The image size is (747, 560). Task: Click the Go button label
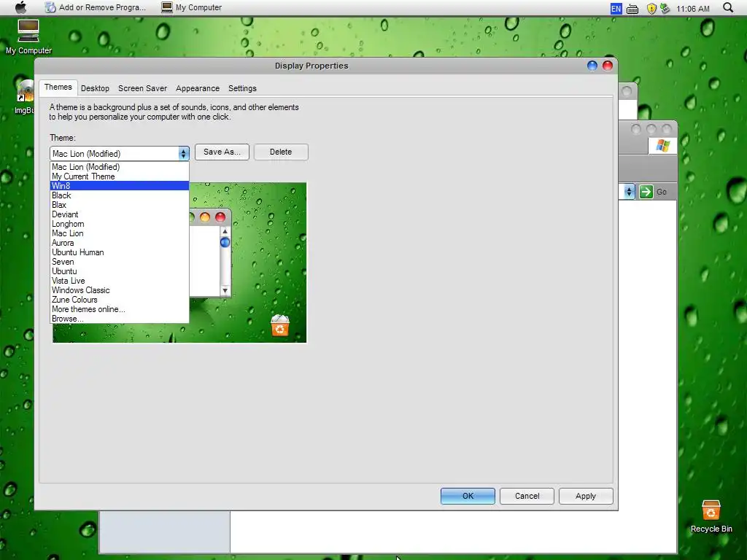coord(662,192)
